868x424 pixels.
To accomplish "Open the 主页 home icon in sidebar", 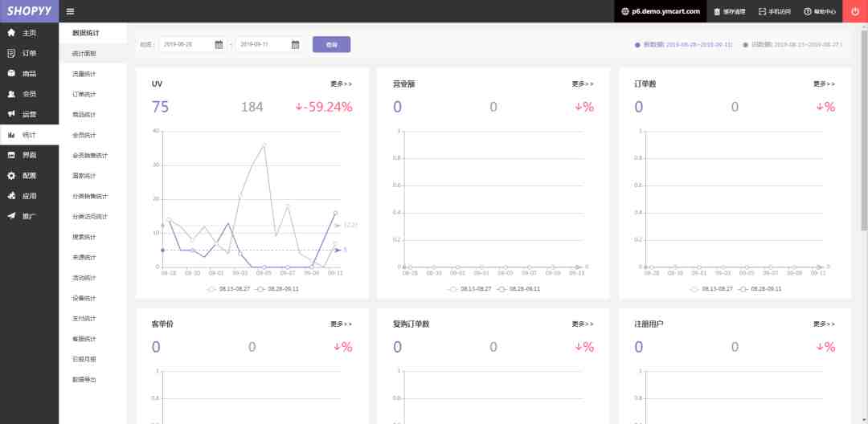I will pyautogui.click(x=11, y=32).
